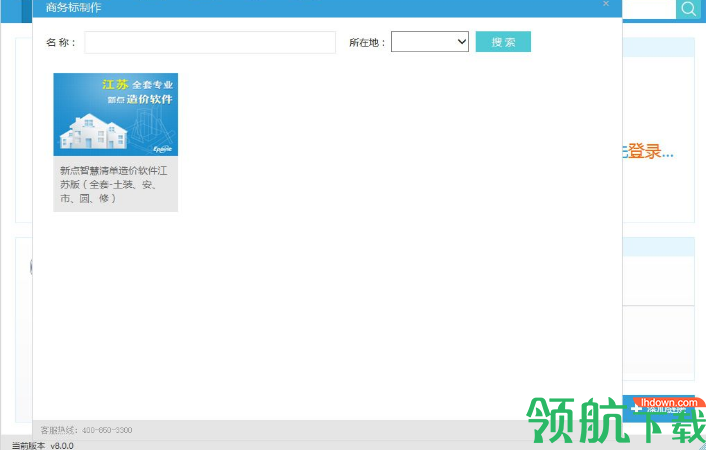Click the magnifier search icon in main window
Viewport: 706px width, 450px height.
point(688,9)
